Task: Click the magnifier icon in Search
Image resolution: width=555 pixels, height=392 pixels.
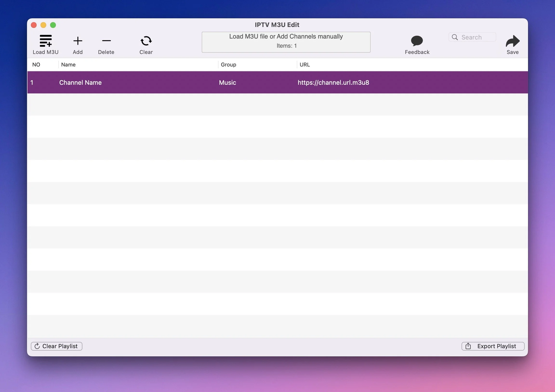Action: tap(455, 37)
